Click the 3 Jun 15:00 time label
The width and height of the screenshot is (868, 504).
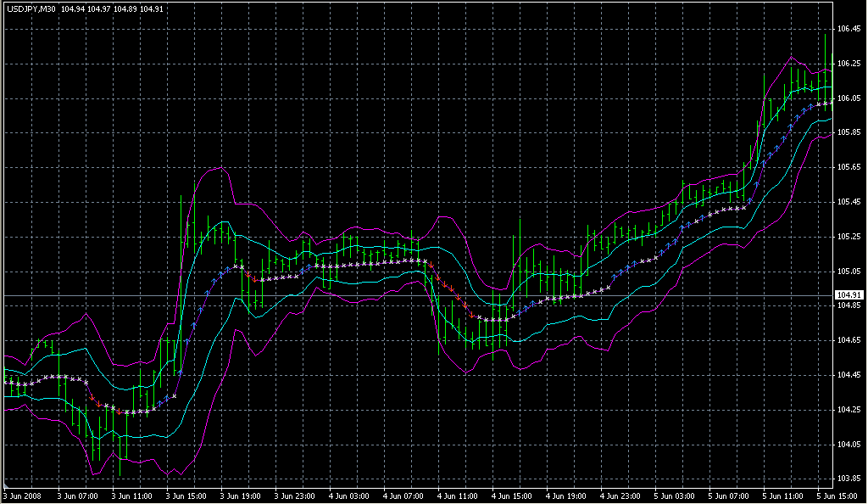click(186, 496)
